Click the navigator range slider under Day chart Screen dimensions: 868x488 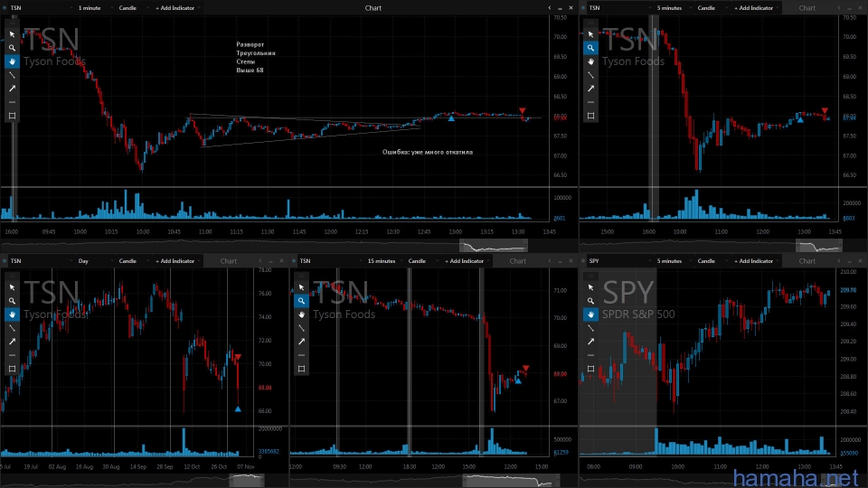[247, 480]
